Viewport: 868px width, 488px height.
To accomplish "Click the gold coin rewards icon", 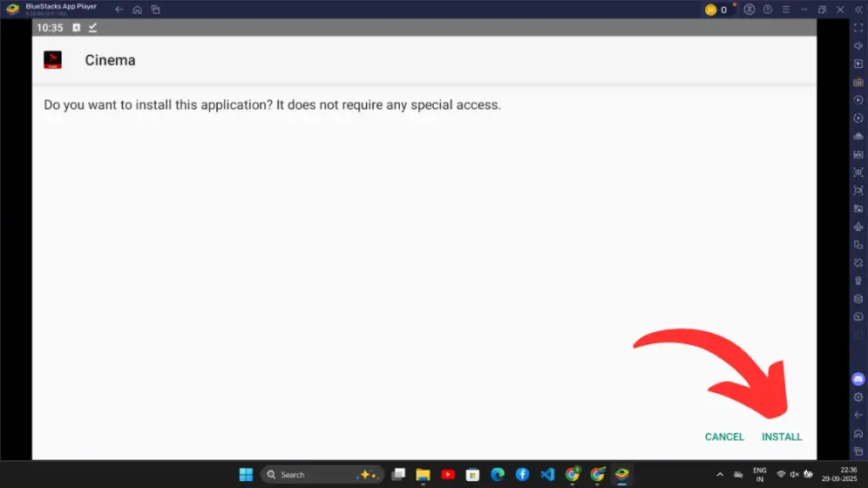I will (x=710, y=9).
